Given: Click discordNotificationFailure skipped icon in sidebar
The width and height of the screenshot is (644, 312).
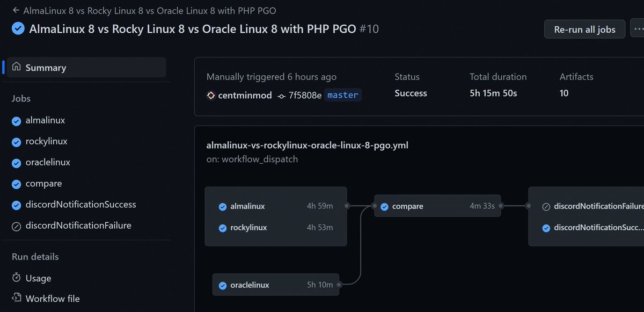Looking at the screenshot, I should 17,226.
